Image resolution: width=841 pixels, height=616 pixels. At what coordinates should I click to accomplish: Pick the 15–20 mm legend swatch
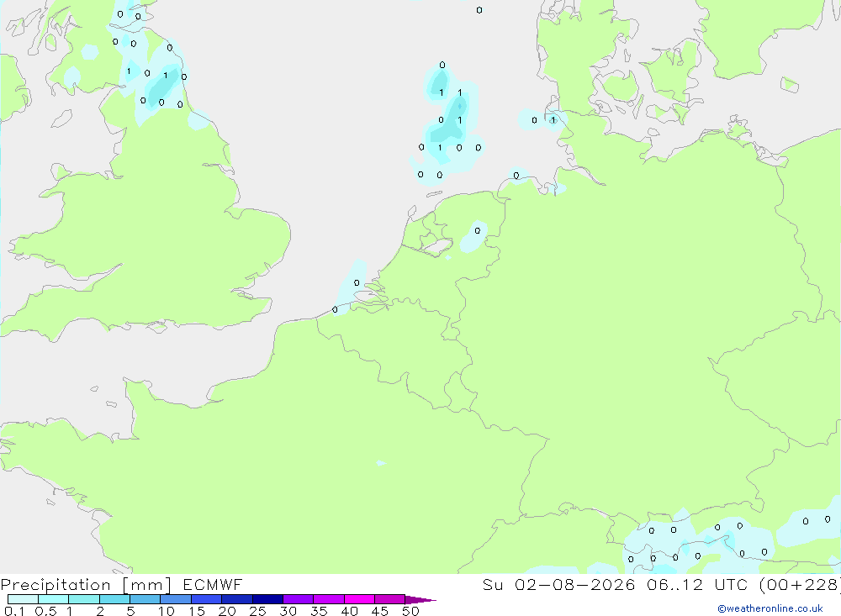point(207,599)
